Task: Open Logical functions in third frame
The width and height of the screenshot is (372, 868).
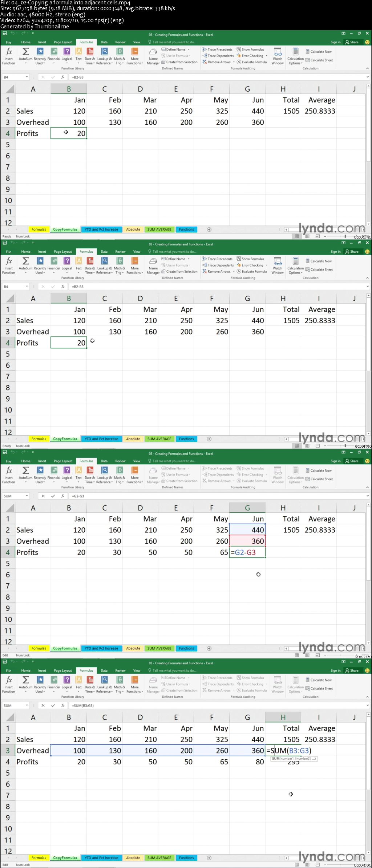Action: [x=67, y=475]
